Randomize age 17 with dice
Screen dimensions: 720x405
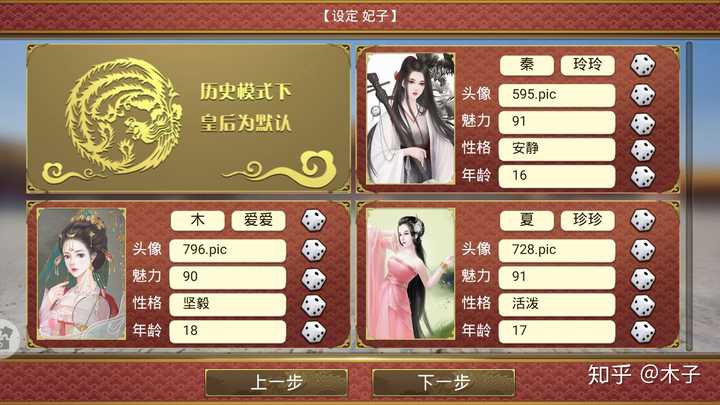tap(642, 332)
